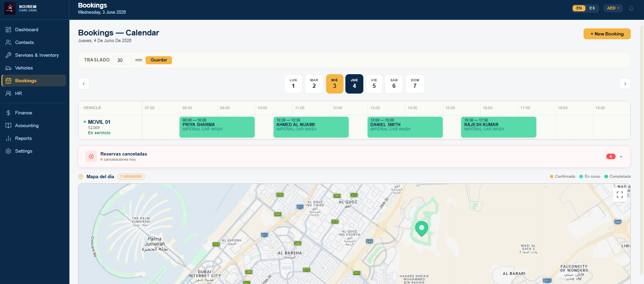Open Services & Inventory menu item
Viewport: 644px width, 284px height.
coord(34,55)
